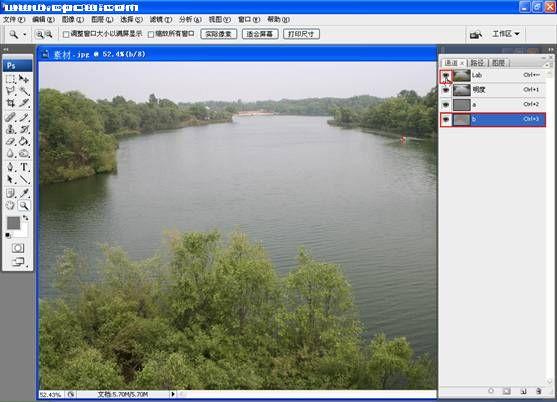Click the Print Size button
The width and height of the screenshot is (557, 402).
click(x=301, y=34)
